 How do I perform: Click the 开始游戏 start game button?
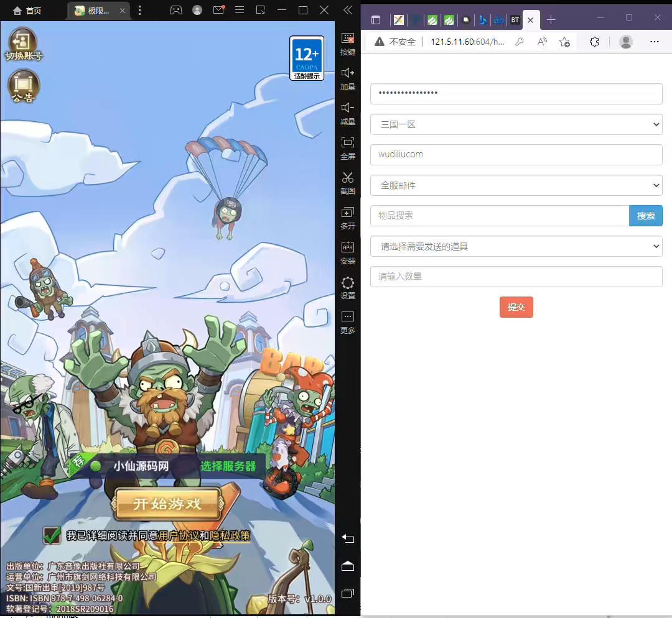pos(167,504)
